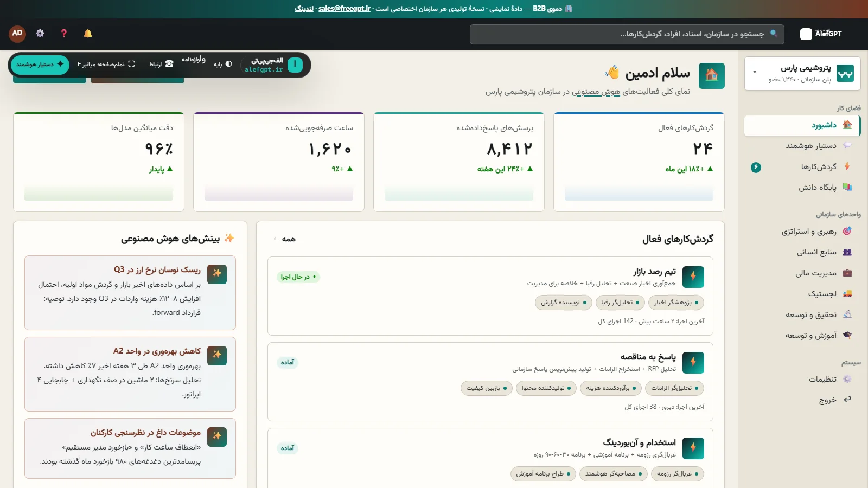Image resolution: width=868 pixels, height=488 pixels.
Task: Open گردش‌کارها in sidebar
Action: click(x=802, y=167)
